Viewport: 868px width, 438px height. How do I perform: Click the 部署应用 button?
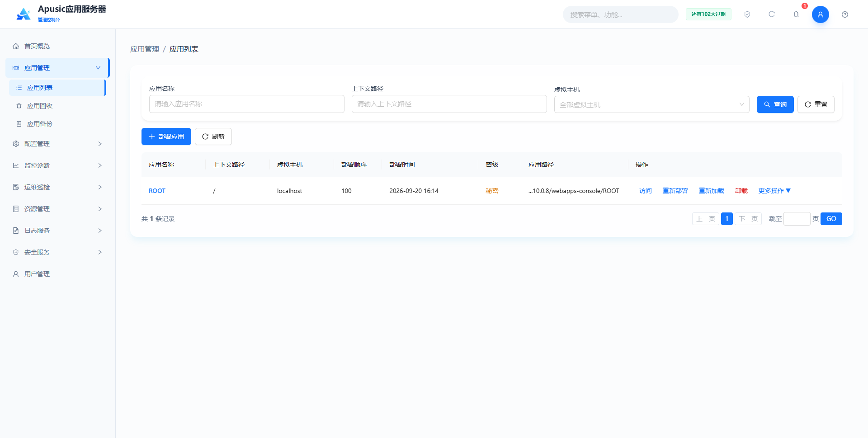click(166, 137)
